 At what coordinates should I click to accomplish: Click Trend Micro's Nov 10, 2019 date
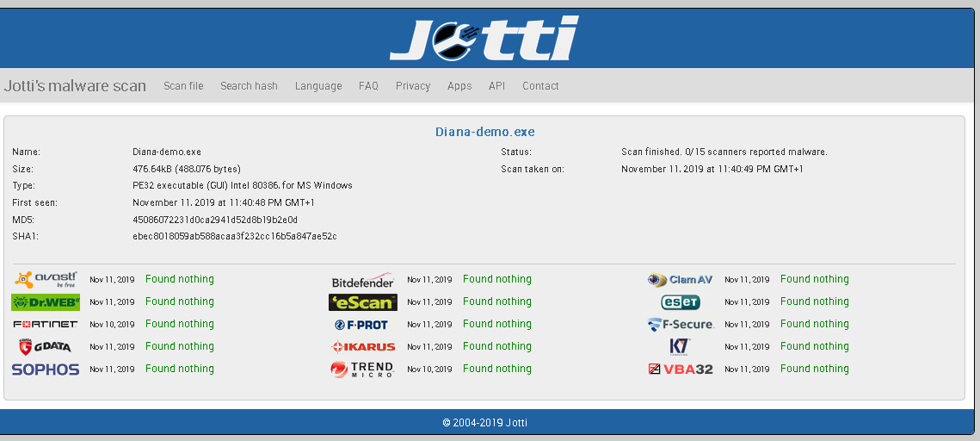coord(429,370)
